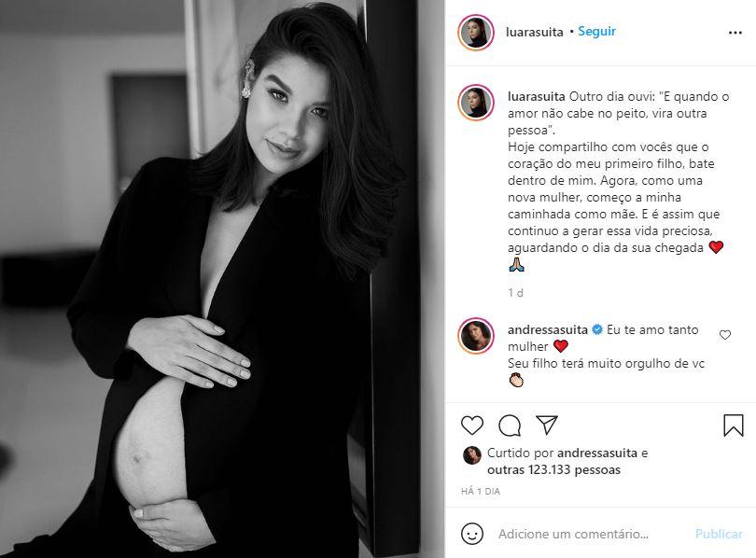The height and width of the screenshot is (558, 756).
Task: Open the comment speech bubble icon
Action: pyautogui.click(x=510, y=425)
